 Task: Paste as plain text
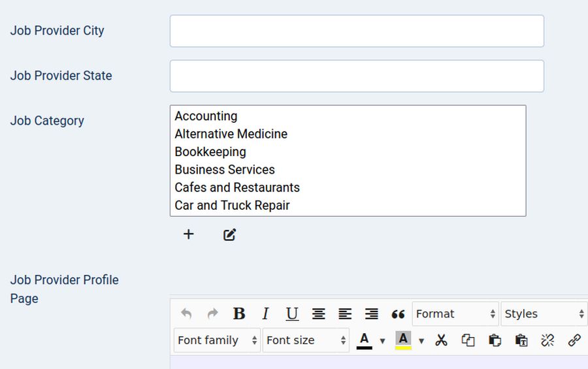point(521,340)
